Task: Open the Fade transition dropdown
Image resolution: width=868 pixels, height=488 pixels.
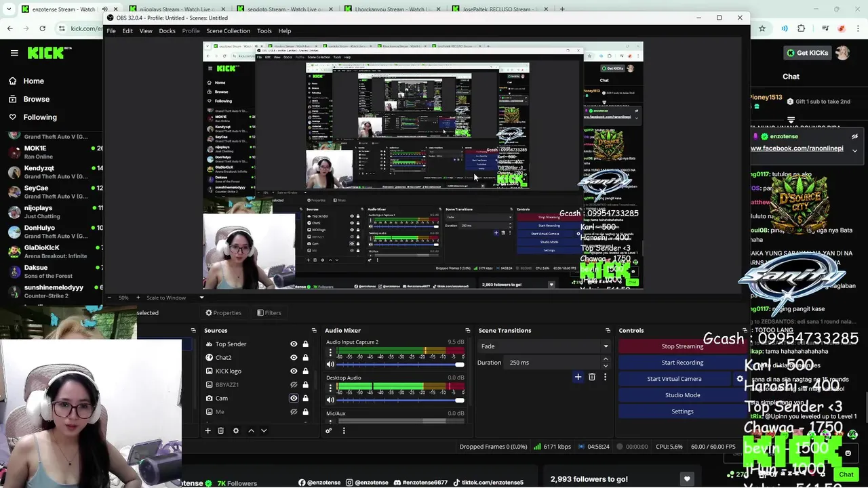Action: (x=545, y=346)
